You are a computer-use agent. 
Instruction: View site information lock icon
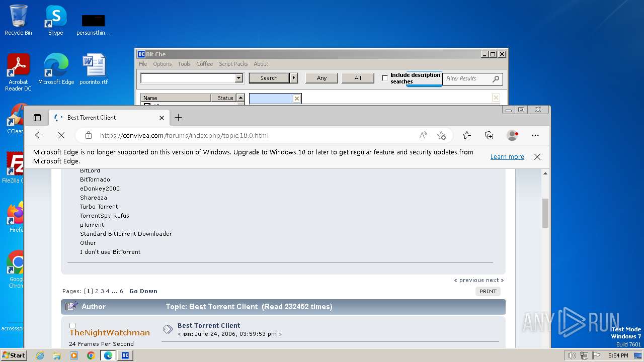(89, 135)
